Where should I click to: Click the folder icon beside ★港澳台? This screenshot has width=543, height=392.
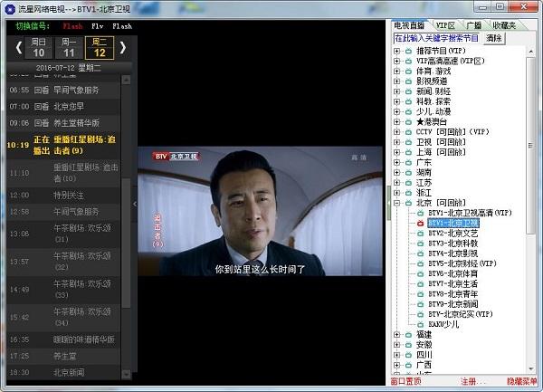(409, 122)
